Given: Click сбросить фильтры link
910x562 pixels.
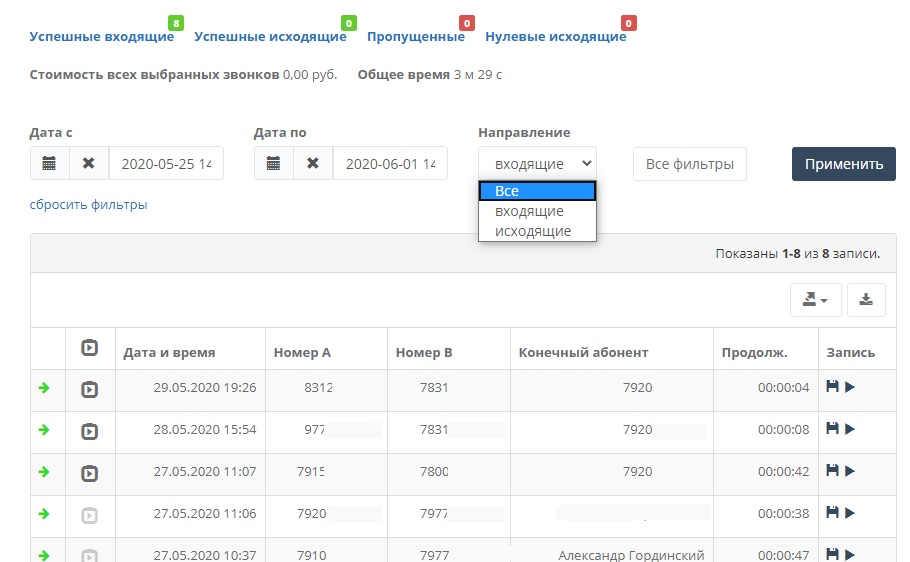Looking at the screenshot, I should 88,204.
